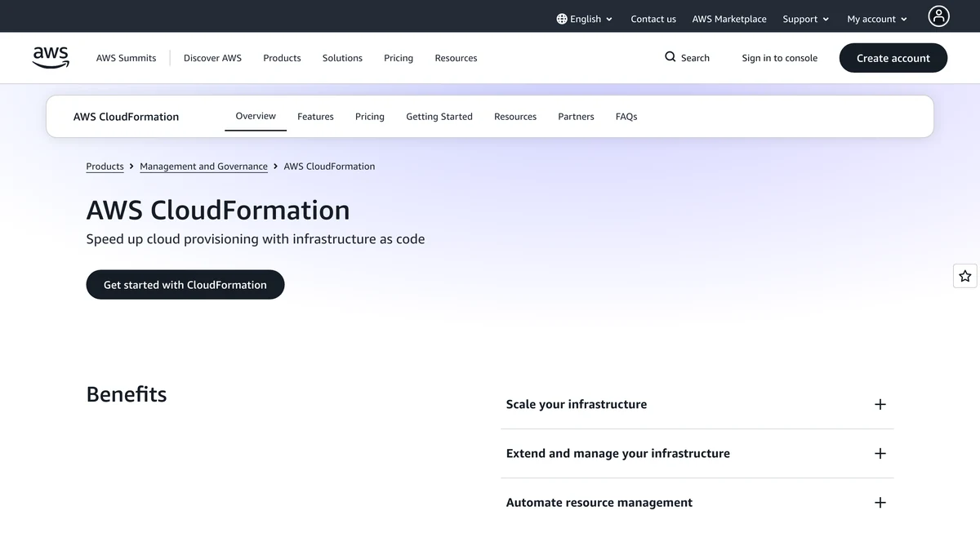Open the English language dropdown
Image resolution: width=980 pixels, height=551 pixels.
click(585, 19)
